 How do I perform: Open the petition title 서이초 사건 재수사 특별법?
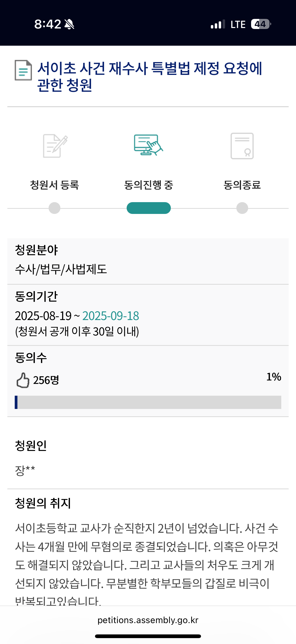pos(150,76)
